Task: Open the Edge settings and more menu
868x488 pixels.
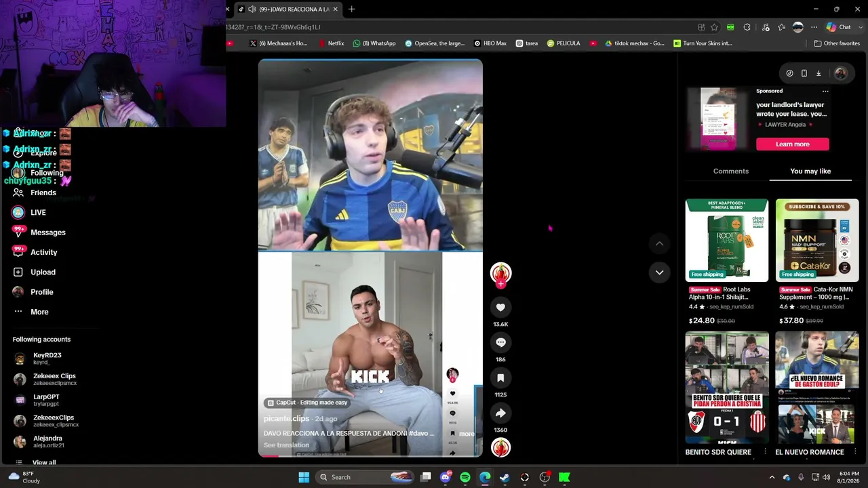Action: click(x=814, y=27)
